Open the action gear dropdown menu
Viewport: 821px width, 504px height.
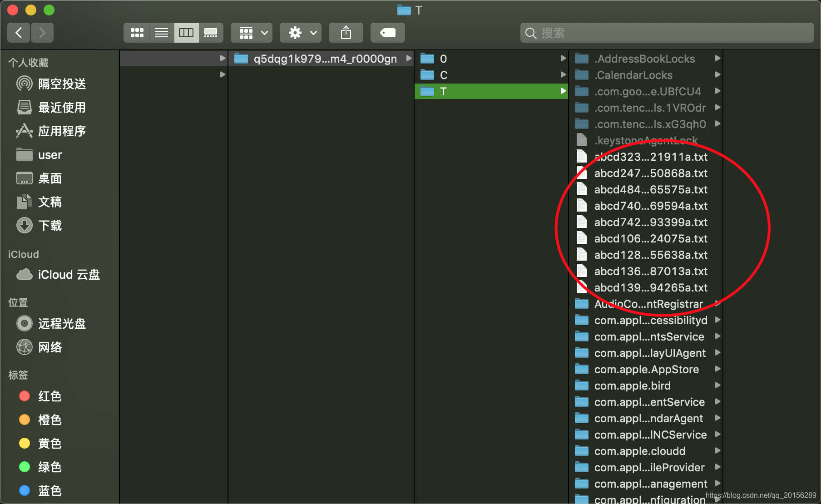pos(300,32)
